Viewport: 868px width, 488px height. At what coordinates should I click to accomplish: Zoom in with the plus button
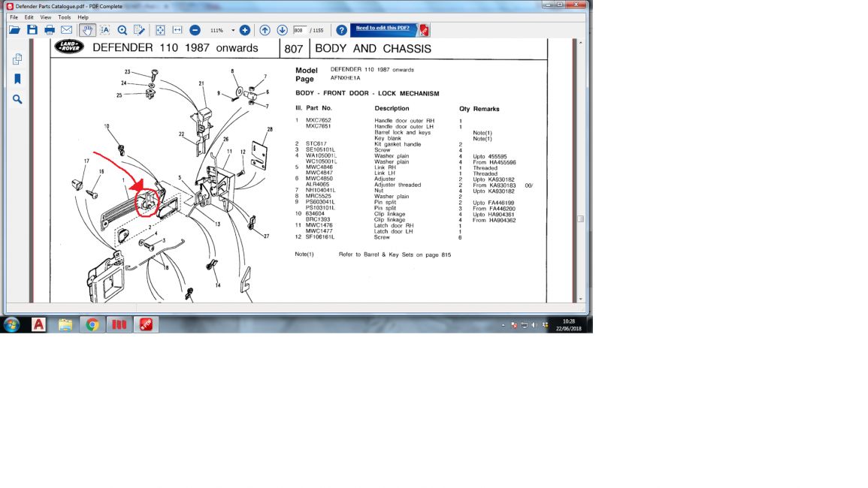pos(245,30)
